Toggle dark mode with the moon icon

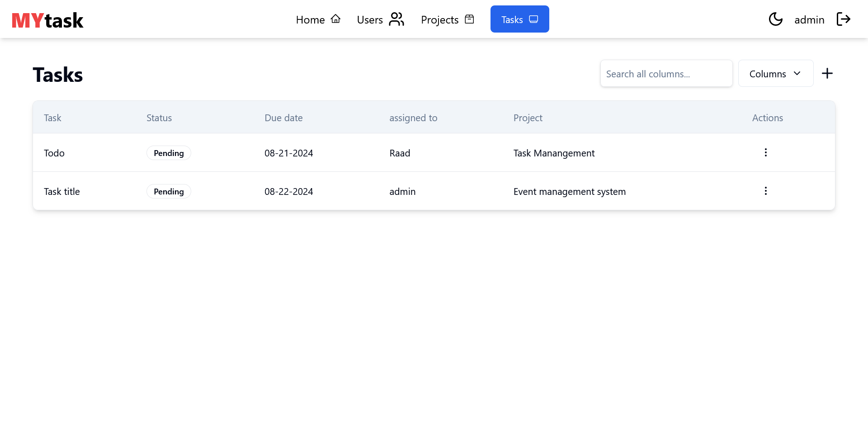pos(775,19)
